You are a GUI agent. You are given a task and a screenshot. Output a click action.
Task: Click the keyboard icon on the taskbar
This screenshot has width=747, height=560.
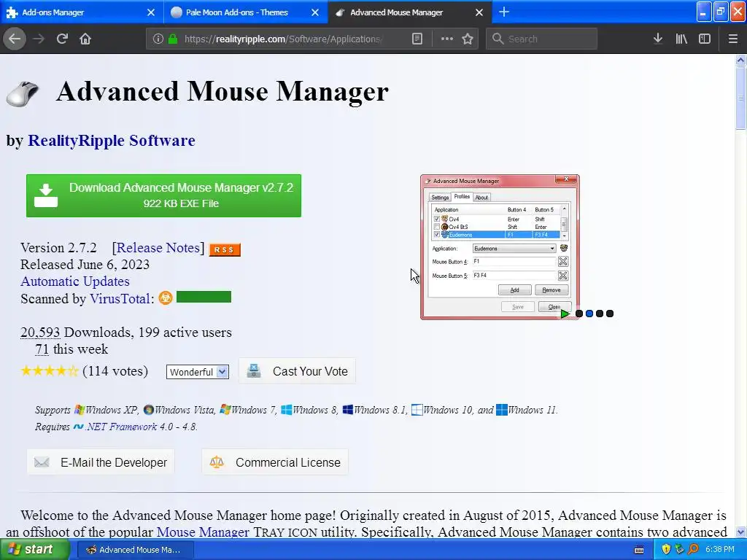click(639, 550)
